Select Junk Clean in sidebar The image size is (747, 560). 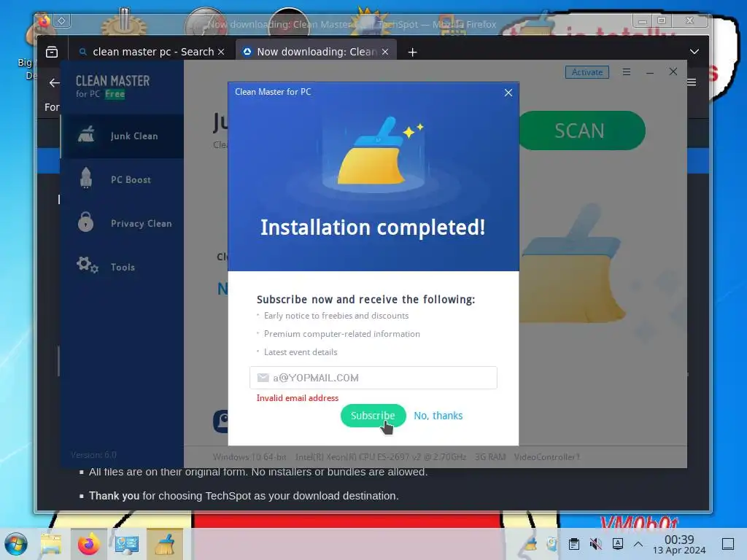[123, 136]
